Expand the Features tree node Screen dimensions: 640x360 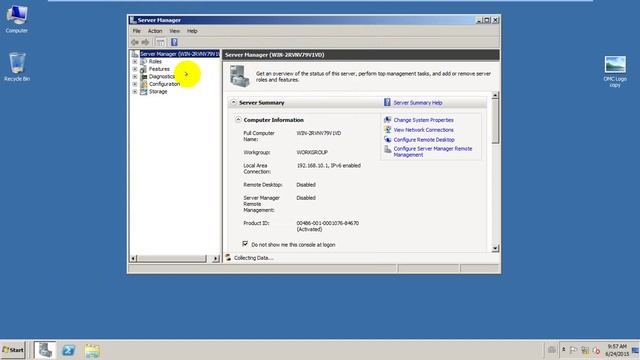point(135,69)
